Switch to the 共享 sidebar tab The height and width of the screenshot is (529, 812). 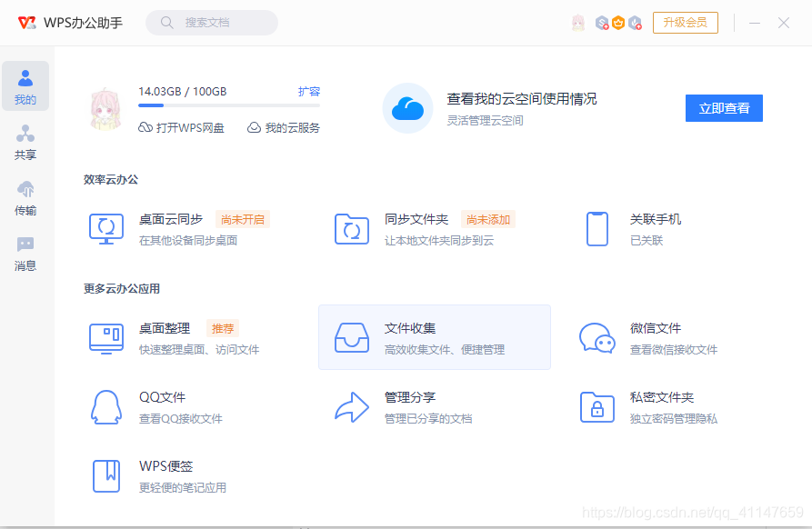25,142
